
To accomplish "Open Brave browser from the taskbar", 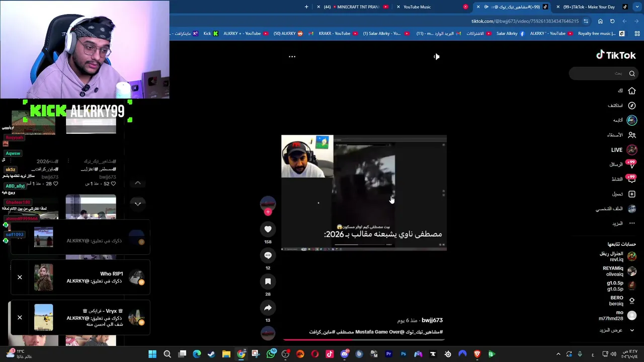I will tap(477, 354).
